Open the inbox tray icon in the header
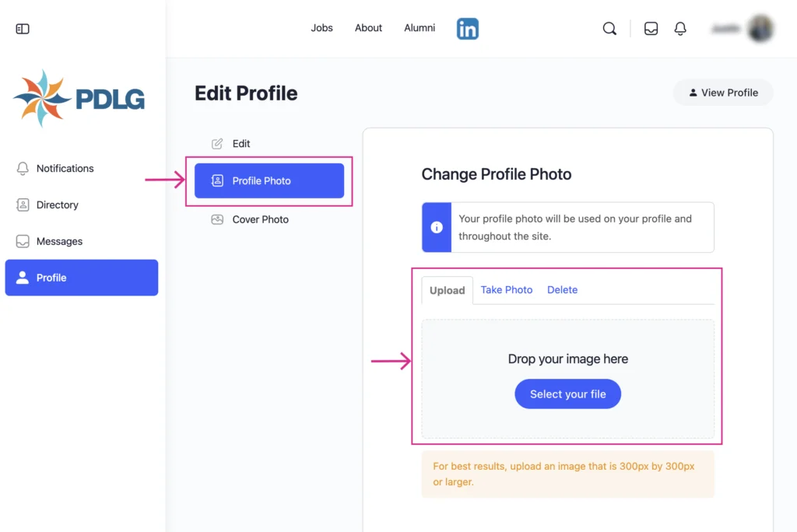The image size is (797, 532). coord(651,28)
